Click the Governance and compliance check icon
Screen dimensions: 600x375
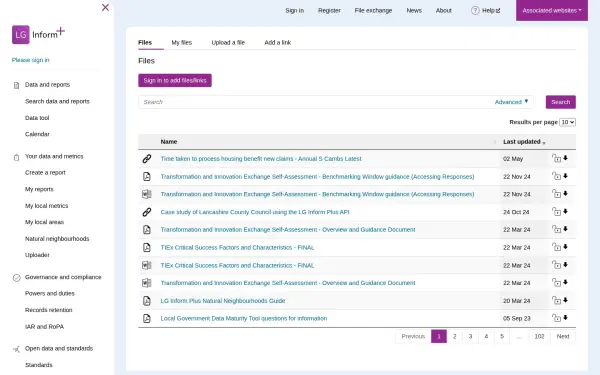(x=16, y=277)
